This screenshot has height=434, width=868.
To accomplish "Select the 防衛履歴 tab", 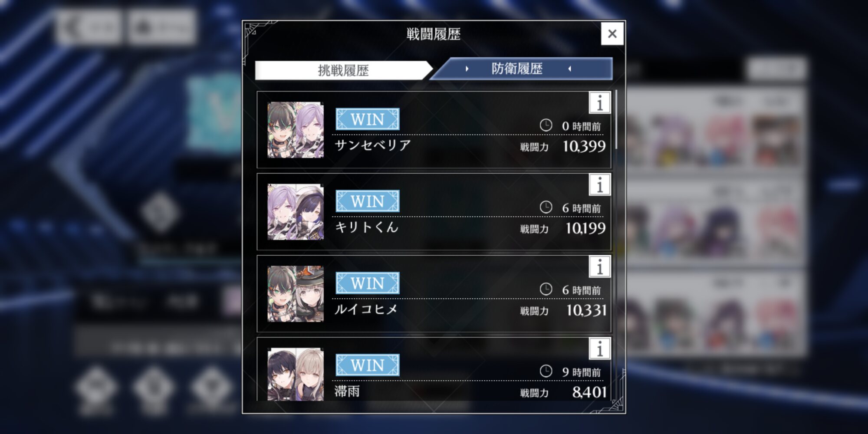I will (x=521, y=69).
